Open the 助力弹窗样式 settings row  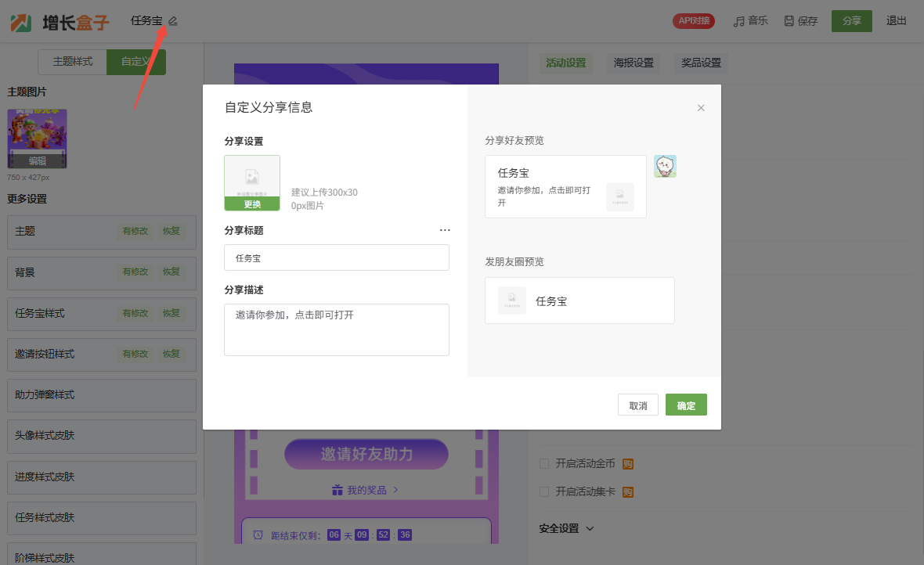(101, 395)
